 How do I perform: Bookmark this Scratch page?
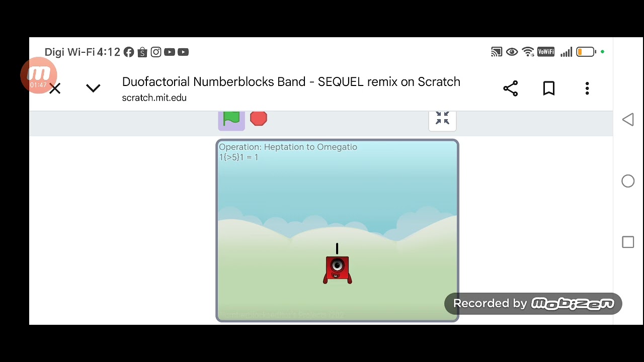coord(549,88)
